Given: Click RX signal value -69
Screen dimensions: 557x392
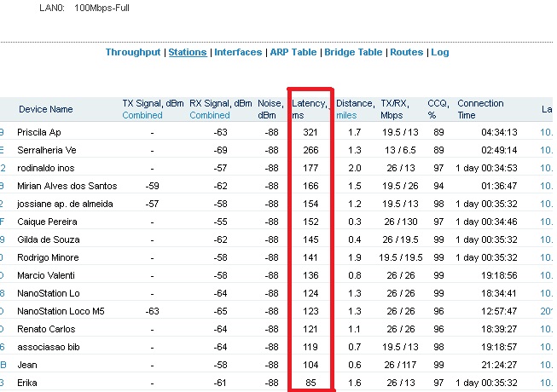Looking at the screenshot, I should [x=220, y=150].
